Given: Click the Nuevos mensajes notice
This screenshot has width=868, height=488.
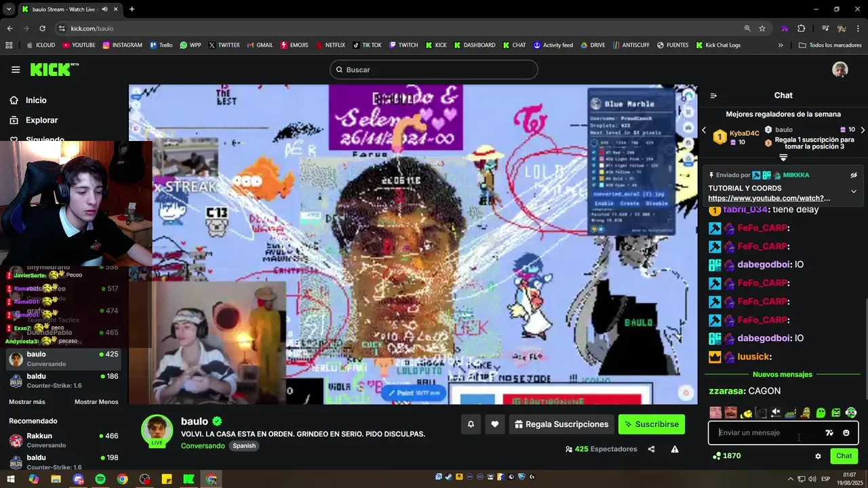Looking at the screenshot, I should (x=782, y=374).
